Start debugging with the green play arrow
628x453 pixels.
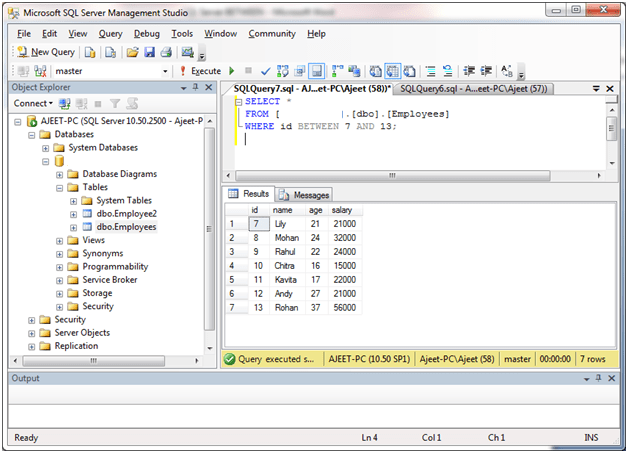point(231,71)
